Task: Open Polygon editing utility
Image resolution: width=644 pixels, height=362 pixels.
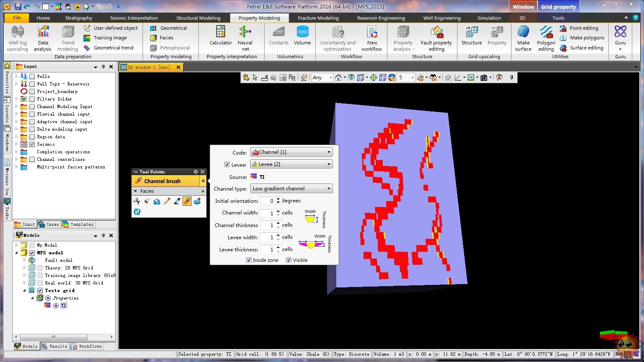Action: pyautogui.click(x=546, y=38)
